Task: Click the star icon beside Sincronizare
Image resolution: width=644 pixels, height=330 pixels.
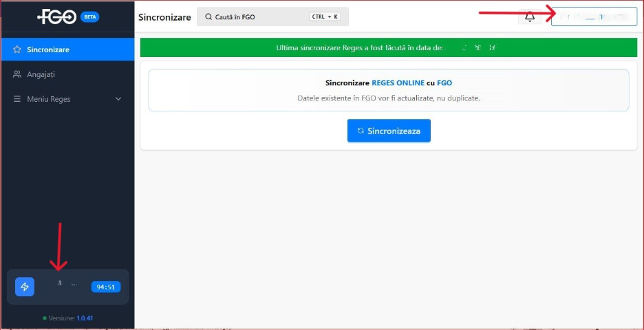Action: (17, 49)
